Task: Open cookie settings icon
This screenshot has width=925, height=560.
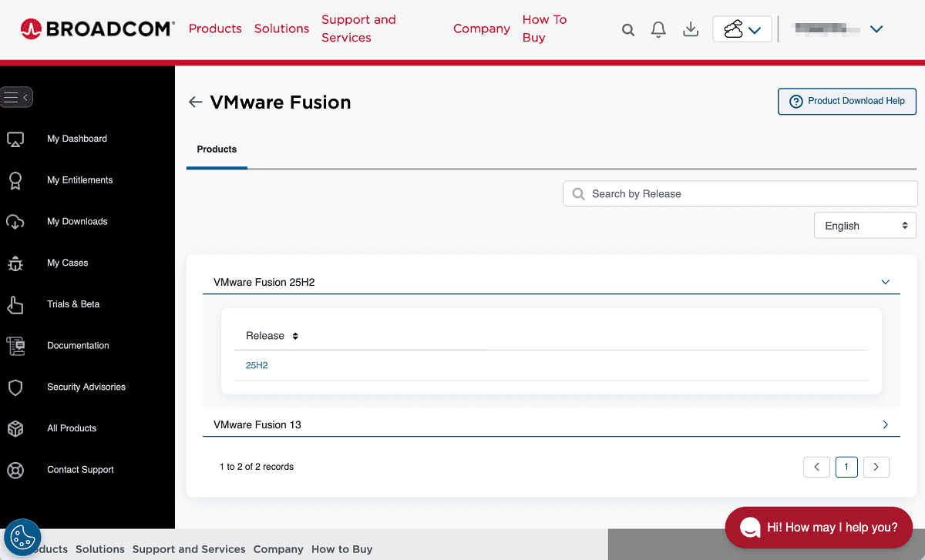Action: click(22, 537)
